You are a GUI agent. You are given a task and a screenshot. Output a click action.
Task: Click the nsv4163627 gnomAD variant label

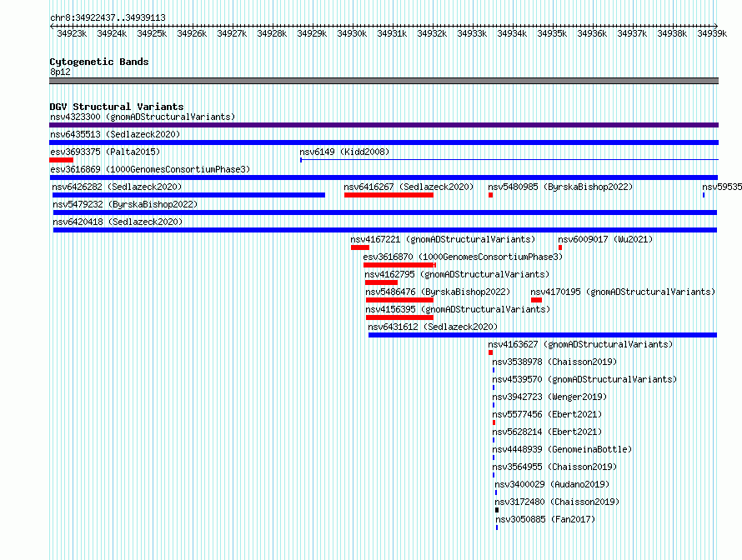(x=580, y=344)
